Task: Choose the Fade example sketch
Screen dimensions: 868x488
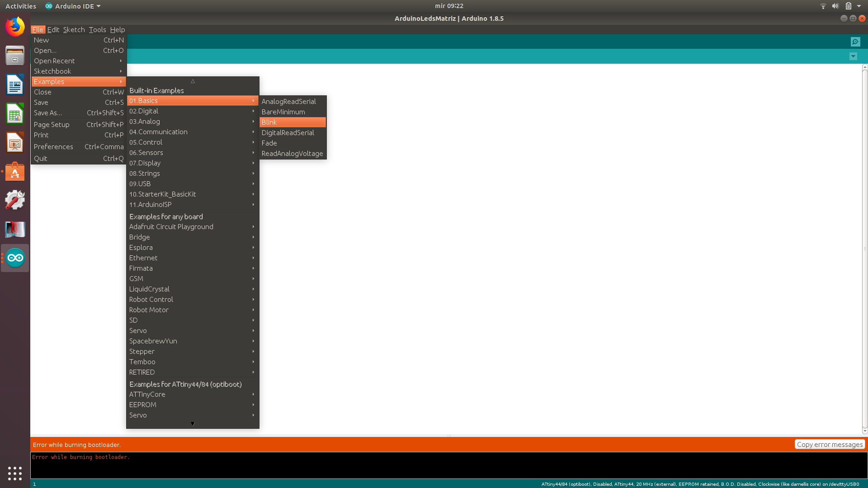Action: (x=269, y=143)
